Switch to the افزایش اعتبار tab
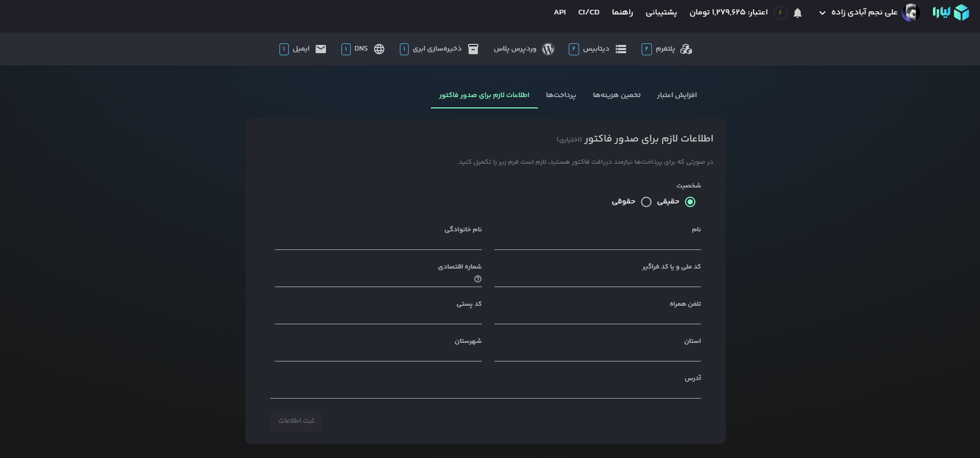Screen dimensions: 980x458 [x=677, y=95]
